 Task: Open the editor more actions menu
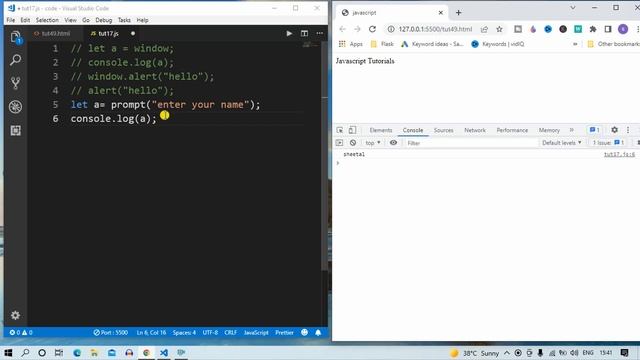click(x=320, y=33)
